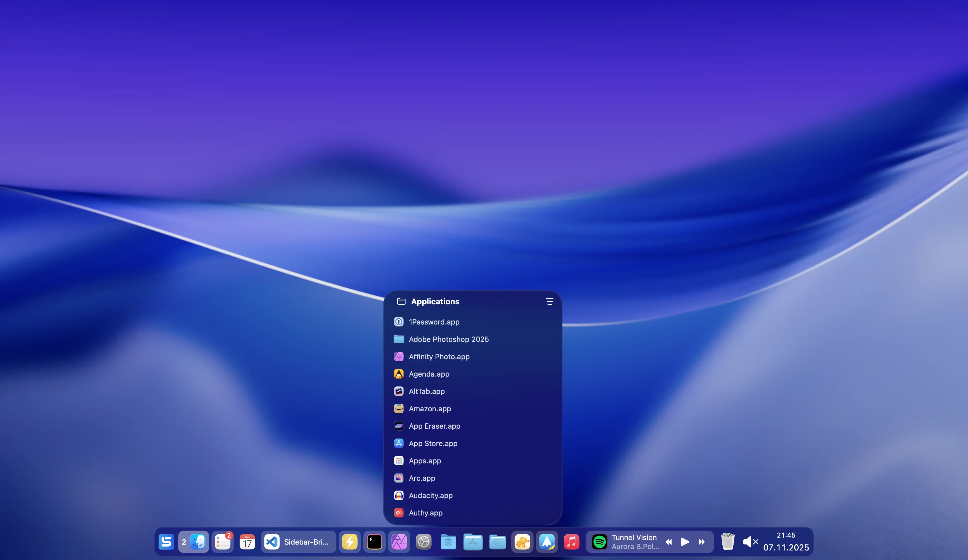Open System Settings from the dock
Image resolution: width=968 pixels, height=560 pixels.
(x=424, y=542)
